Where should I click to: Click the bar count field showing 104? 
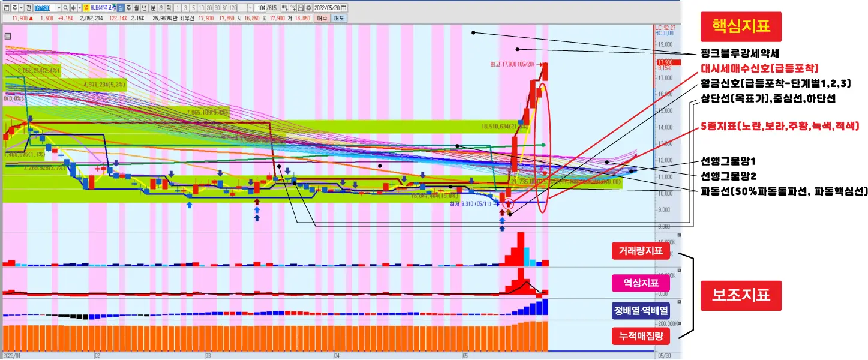pos(260,8)
